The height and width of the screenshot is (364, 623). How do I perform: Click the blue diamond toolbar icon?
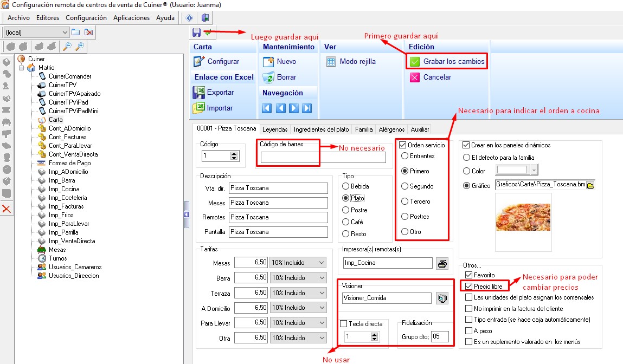click(x=189, y=18)
